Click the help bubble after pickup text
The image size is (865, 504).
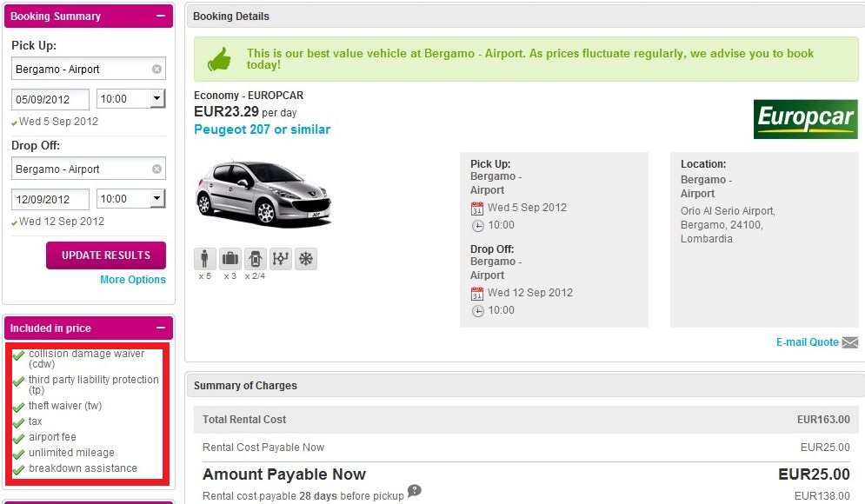[415, 490]
